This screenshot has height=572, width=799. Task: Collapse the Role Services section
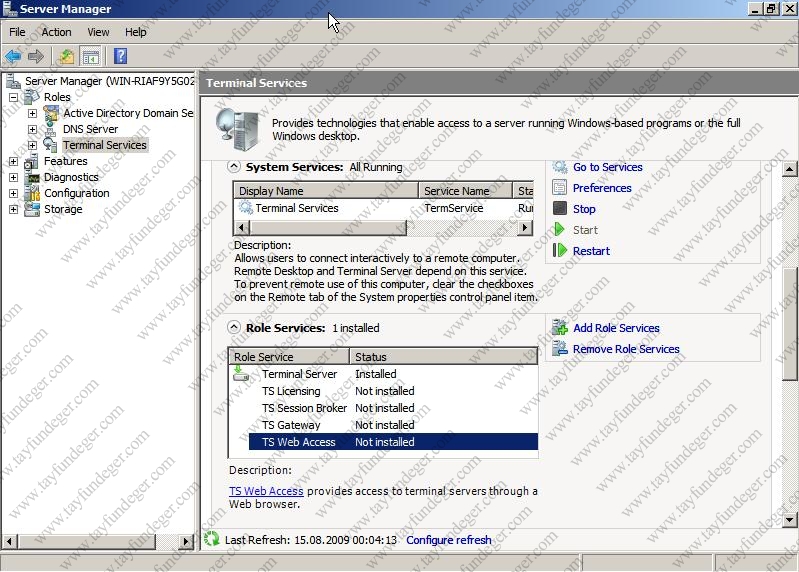[233, 327]
